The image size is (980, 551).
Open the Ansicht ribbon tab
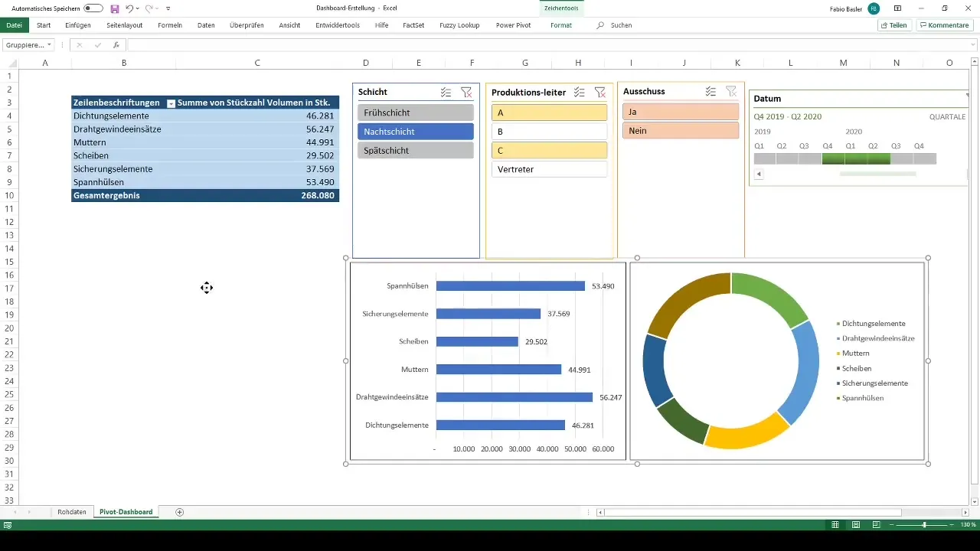point(289,25)
